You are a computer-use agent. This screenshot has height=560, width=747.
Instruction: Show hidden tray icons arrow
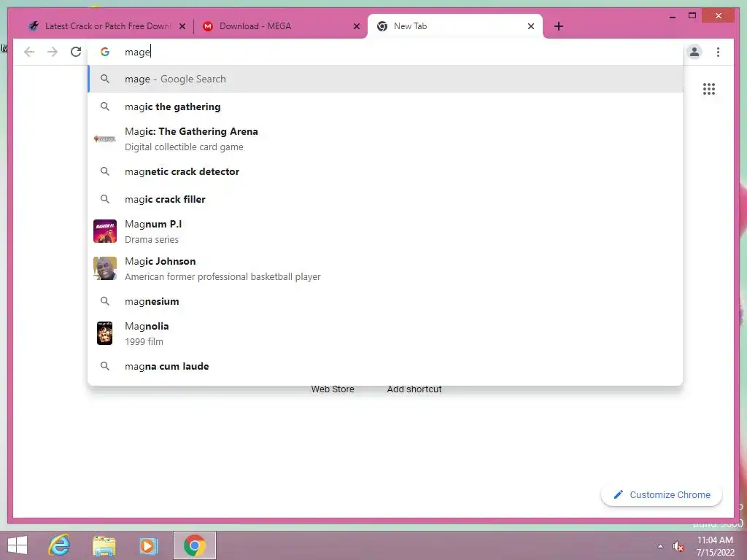click(660, 546)
